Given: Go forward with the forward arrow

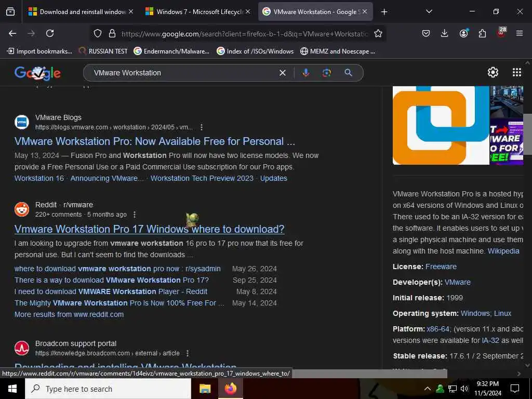Looking at the screenshot, I should click(x=31, y=33).
